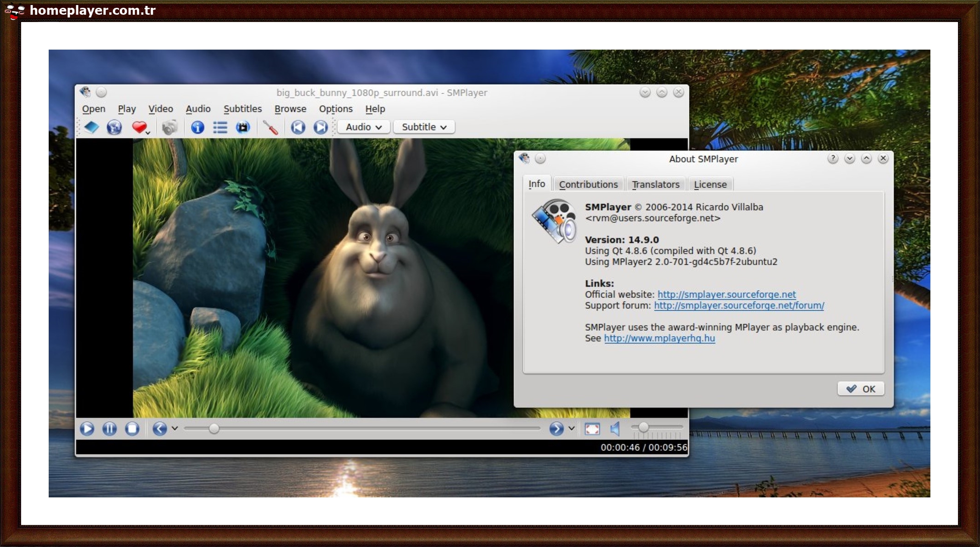Jump to next chapter with forward icon
980x547 pixels.
(321, 127)
